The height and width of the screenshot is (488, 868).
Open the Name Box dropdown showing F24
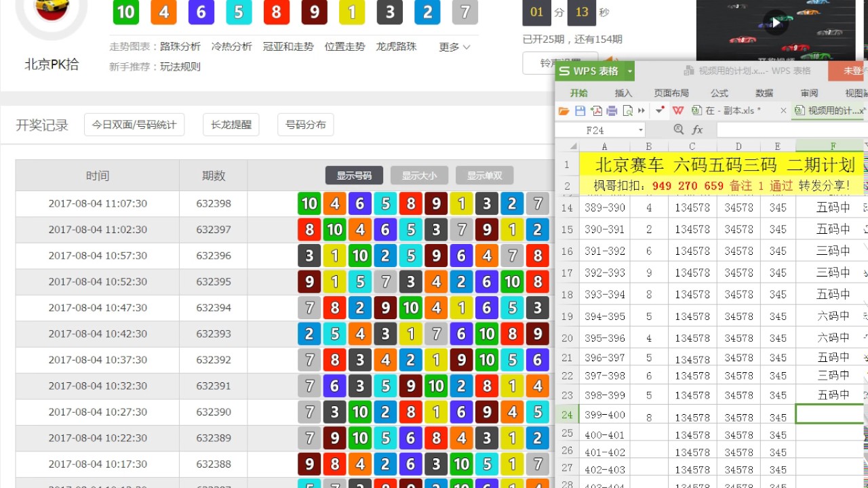[641, 130]
